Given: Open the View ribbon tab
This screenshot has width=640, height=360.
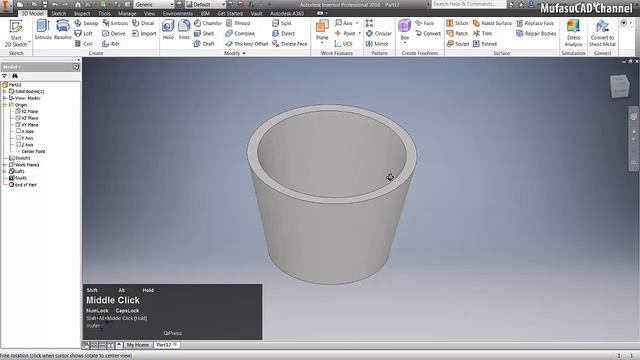Looking at the screenshot, I should [x=149, y=13].
